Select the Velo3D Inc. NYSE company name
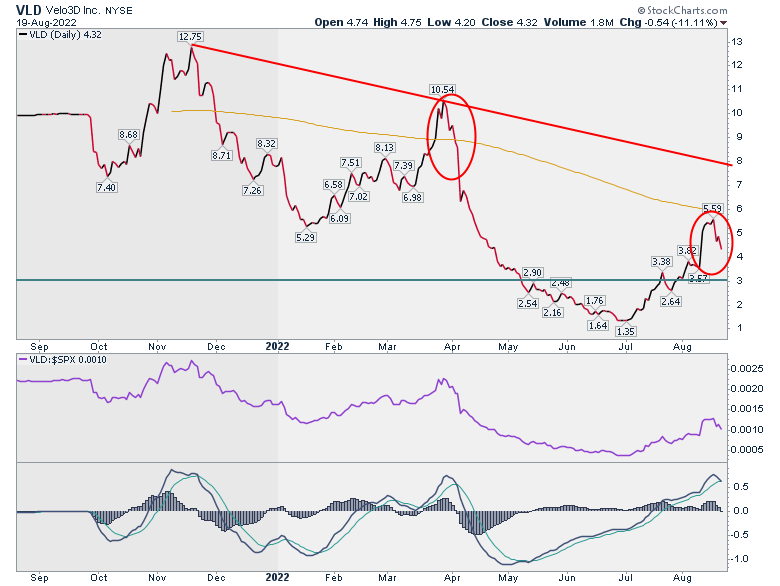 89,10
